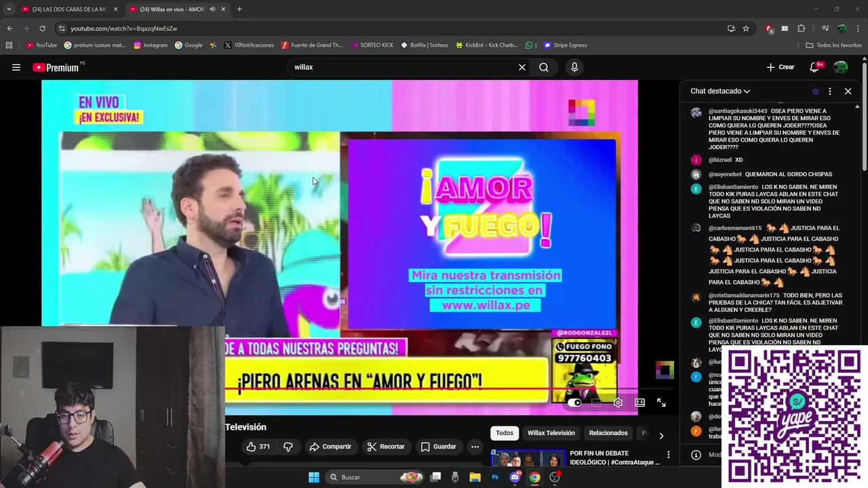868x488 pixels.
Task: Open the 'BotRix | Sorteos' bookmark
Action: (x=425, y=45)
